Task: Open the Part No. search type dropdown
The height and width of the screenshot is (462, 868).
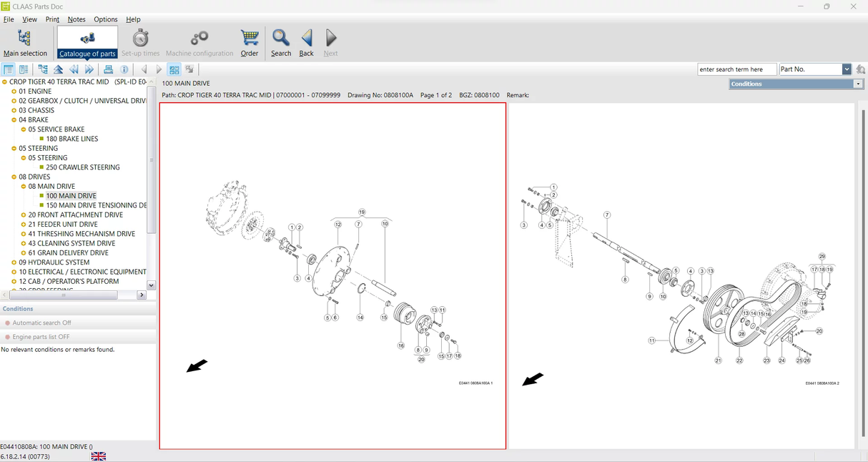Action: [847, 69]
